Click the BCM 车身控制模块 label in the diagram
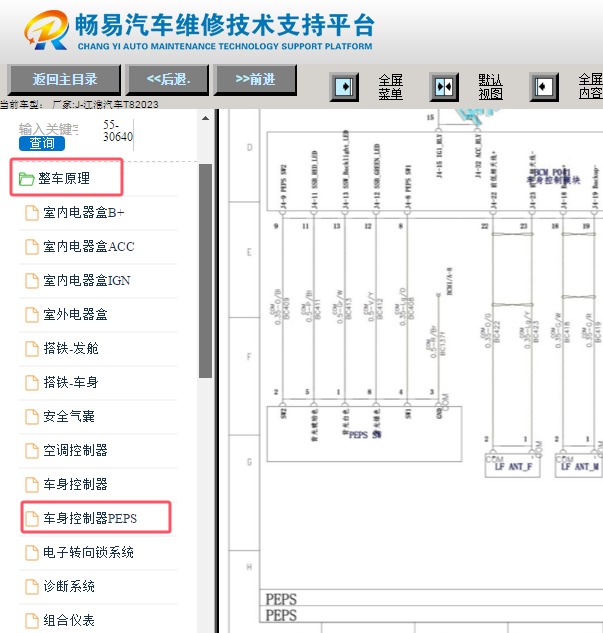The width and height of the screenshot is (603, 633). pos(553,176)
